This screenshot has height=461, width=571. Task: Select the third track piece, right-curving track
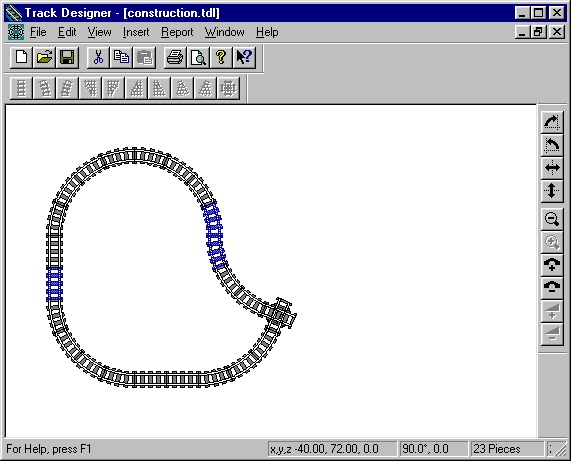tap(67, 88)
